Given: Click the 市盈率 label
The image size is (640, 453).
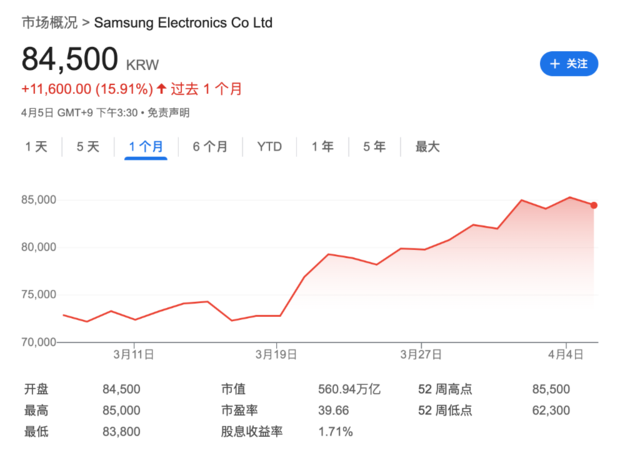Looking at the screenshot, I should coord(240,410).
